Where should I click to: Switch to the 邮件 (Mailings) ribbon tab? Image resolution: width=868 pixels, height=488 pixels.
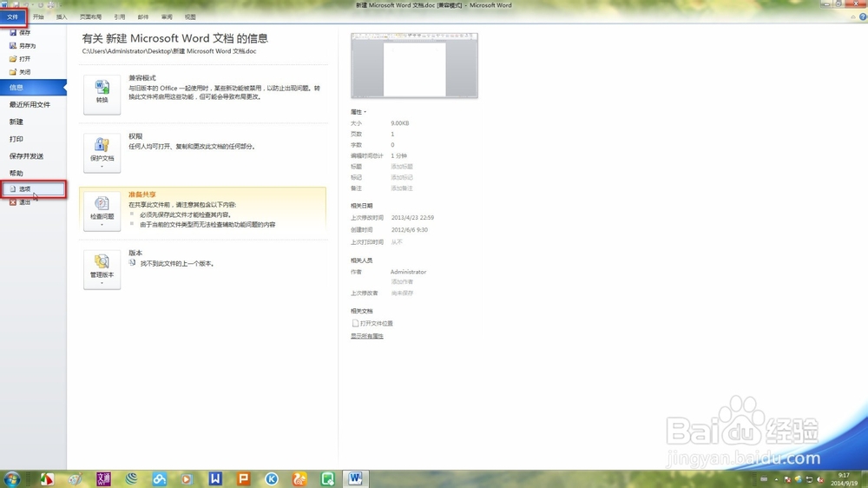click(143, 17)
